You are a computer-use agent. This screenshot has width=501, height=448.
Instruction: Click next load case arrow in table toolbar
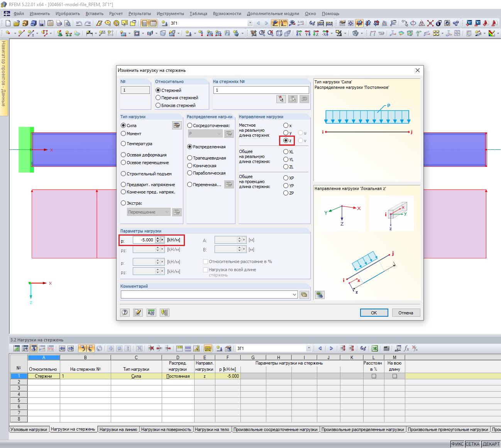coord(331,348)
